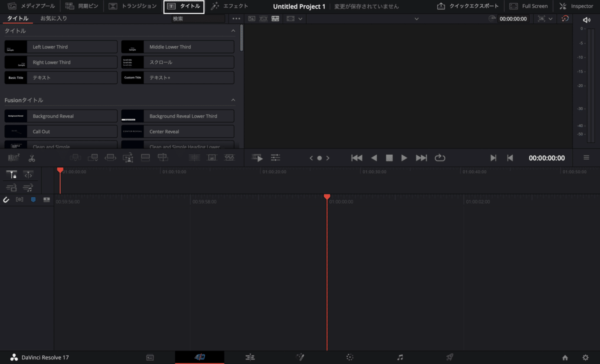The height and width of the screenshot is (364, 600).
Task: Click the ripple overwrite icon
Action: pos(110,157)
